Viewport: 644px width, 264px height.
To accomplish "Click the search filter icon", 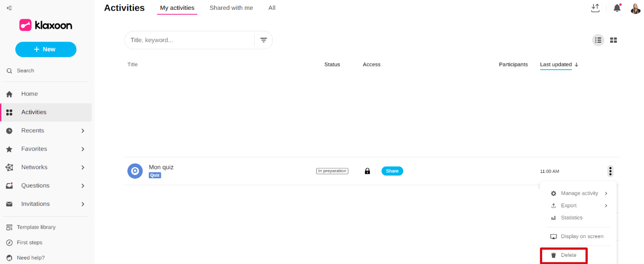I will (x=263, y=40).
